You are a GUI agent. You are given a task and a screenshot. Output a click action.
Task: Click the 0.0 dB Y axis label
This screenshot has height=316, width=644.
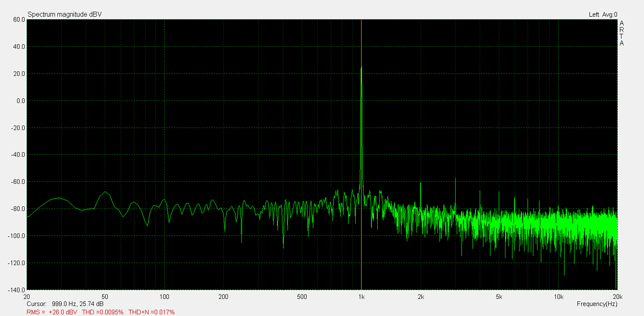click(x=20, y=100)
